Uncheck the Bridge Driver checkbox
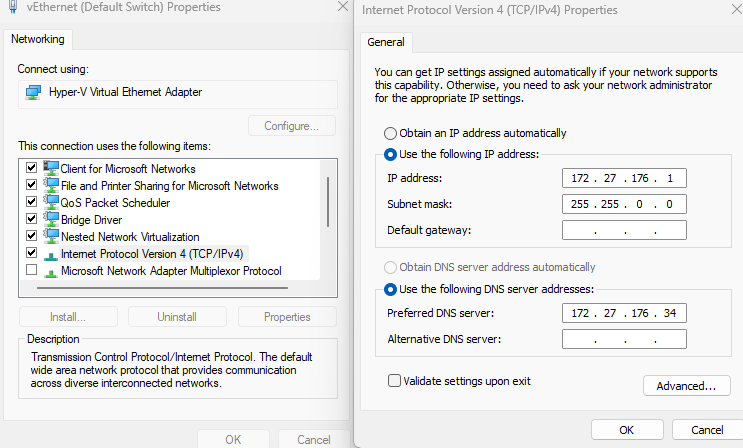Viewport: 743px width, 448px height. tap(31, 219)
